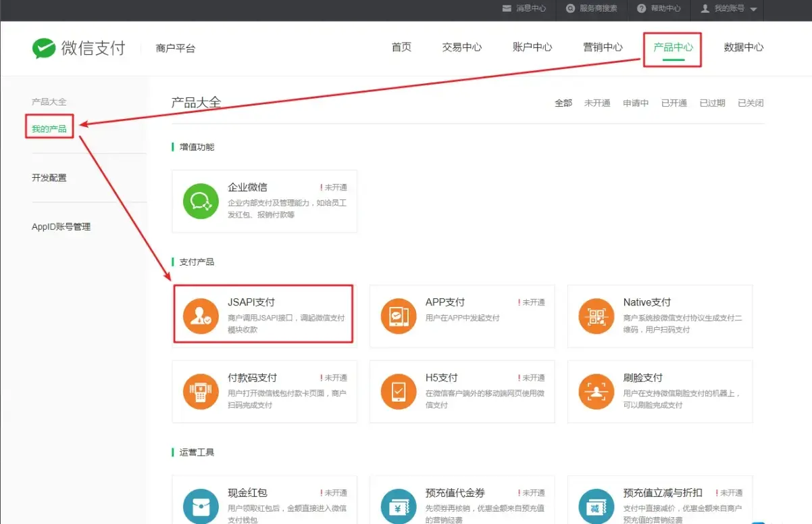Select 我的产品 in the sidebar
Screen dimensions: 812x524
point(49,129)
